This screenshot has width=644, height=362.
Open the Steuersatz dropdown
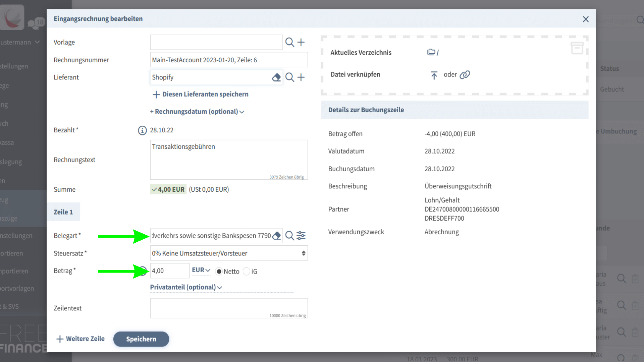click(229, 253)
